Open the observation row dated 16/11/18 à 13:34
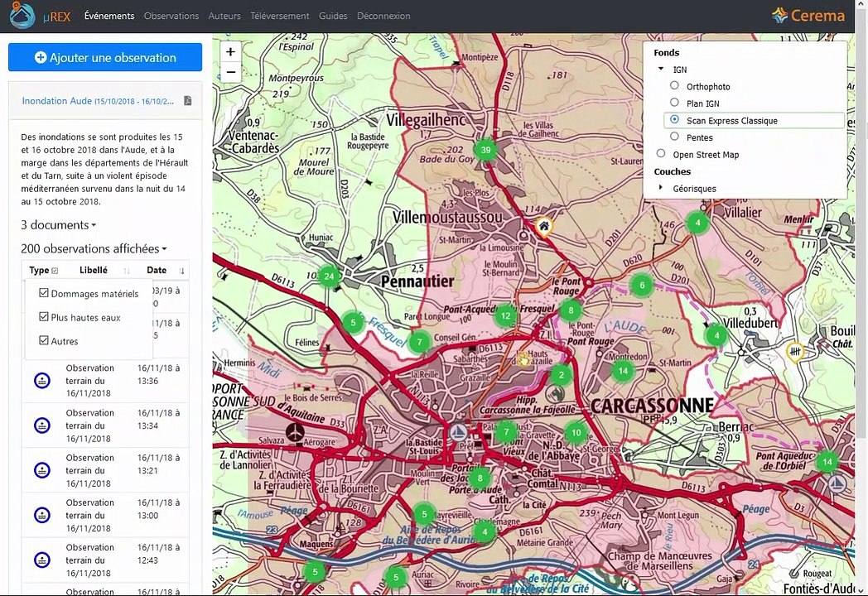Viewport: 868px width, 596px height. point(105,425)
